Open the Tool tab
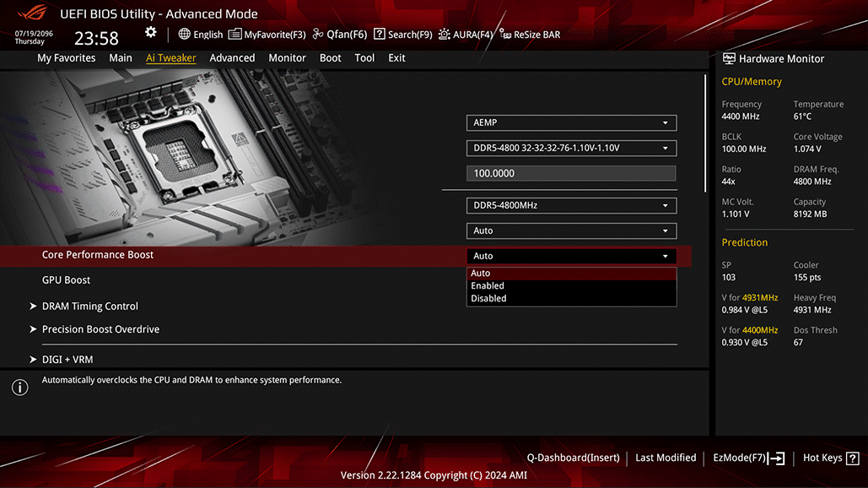 click(x=364, y=58)
